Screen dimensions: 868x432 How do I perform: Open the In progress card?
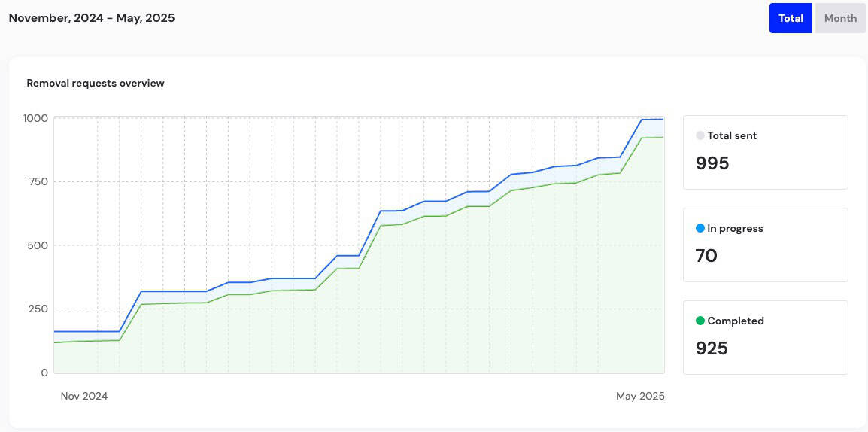tap(766, 245)
